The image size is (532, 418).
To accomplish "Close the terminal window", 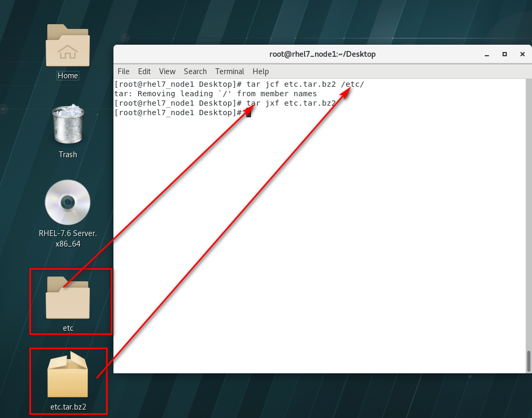I will pos(523,54).
